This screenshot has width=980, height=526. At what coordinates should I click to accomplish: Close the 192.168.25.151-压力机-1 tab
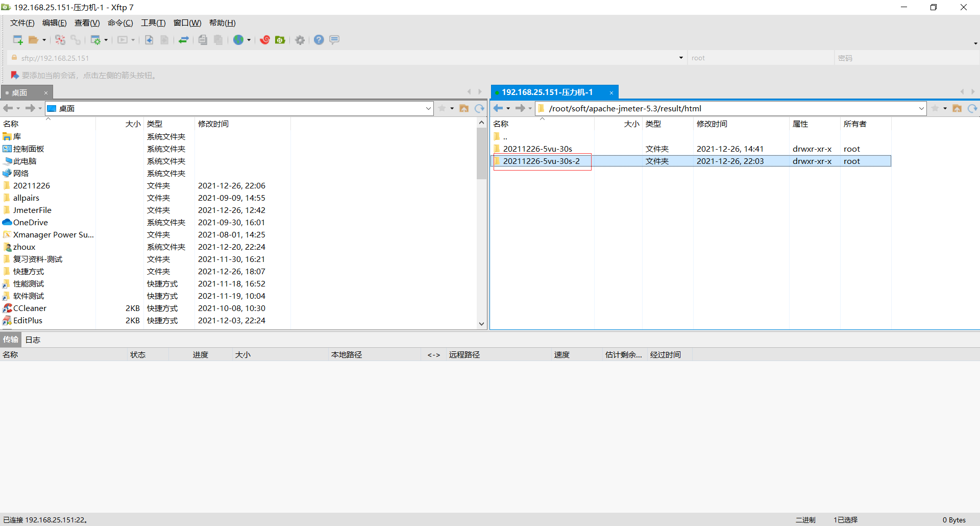click(611, 92)
